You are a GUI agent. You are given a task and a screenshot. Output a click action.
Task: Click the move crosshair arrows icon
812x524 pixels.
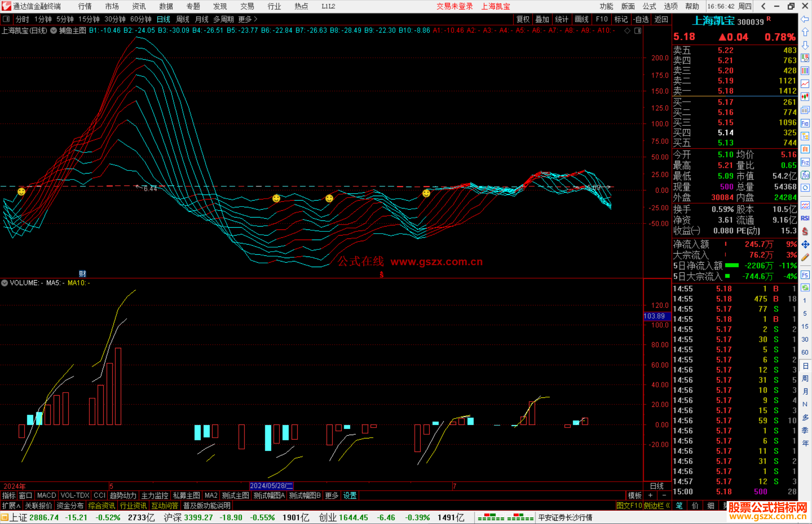pyautogui.click(x=805, y=245)
